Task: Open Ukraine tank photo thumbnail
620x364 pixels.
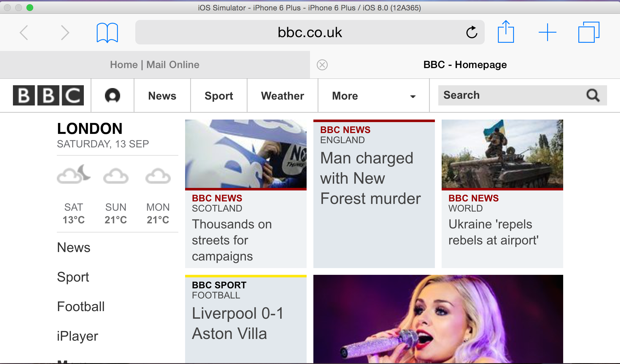Action: [x=502, y=154]
